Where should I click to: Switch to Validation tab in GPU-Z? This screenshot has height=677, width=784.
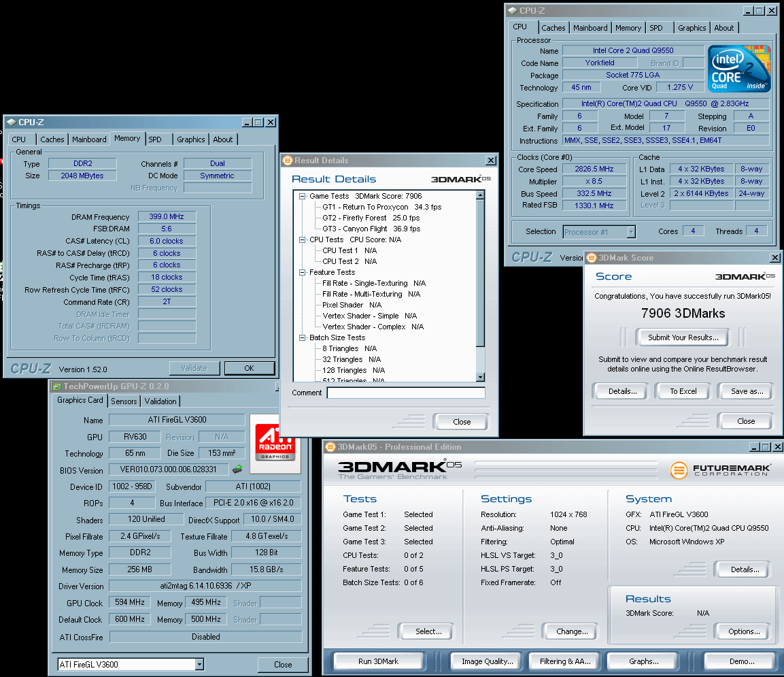coord(160,401)
